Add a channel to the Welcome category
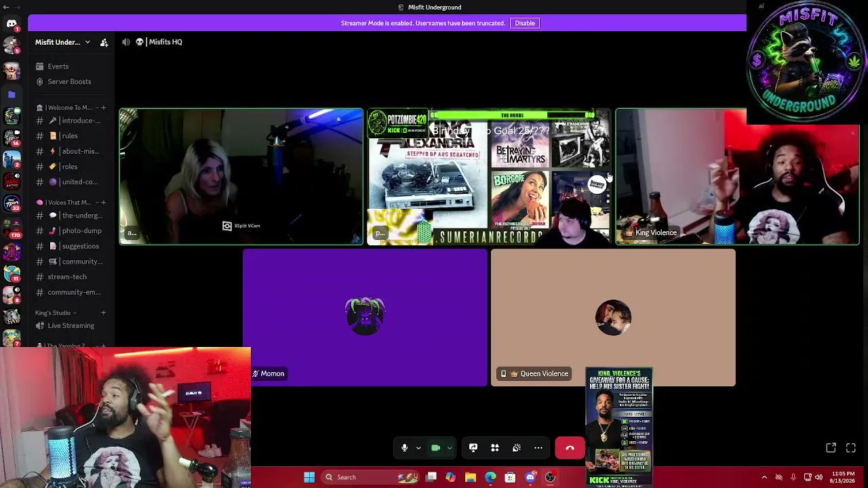This screenshot has height=488, width=868. pos(103,108)
